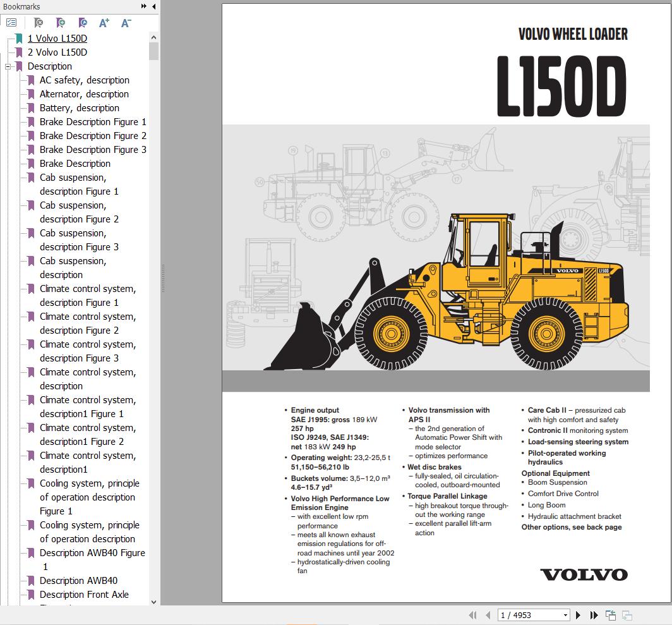Collapse the Bookmarks panel with the arrow
Image resolution: width=672 pixels, height=625 pixels.
pyautogui.click(x=153, y=6)
